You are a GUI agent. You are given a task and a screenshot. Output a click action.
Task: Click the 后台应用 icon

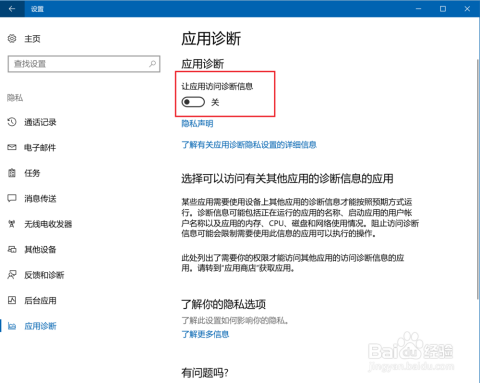pyautogui.click(x=12, y=300)
